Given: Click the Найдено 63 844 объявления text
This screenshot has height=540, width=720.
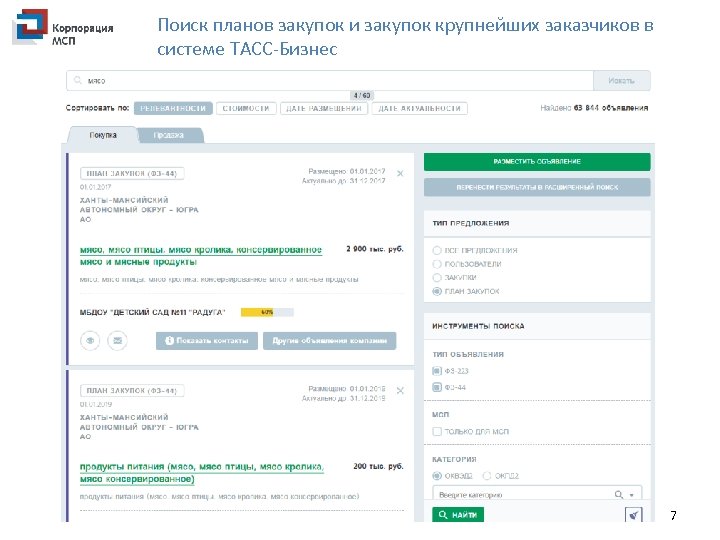Looking at the screenshot, I should 594,108.
